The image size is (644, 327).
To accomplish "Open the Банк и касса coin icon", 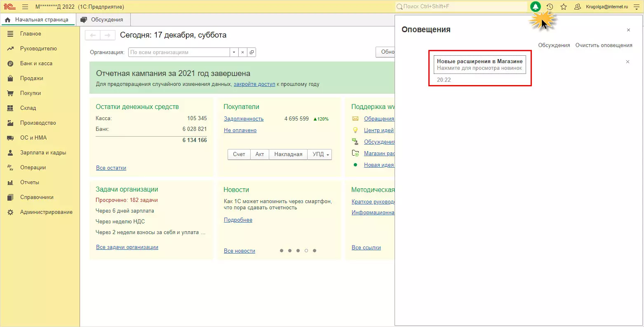I will coord(10,64).
